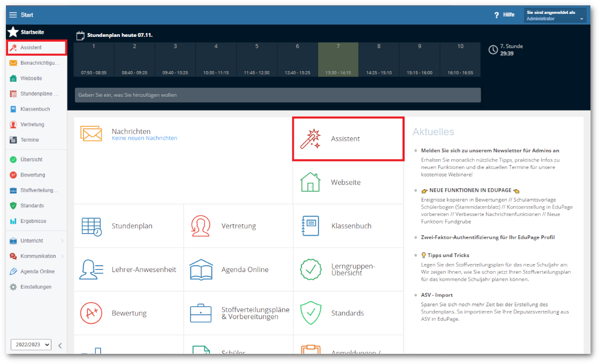600x364 pixels.
Task: Click the red Bewertung icon in the sidebar
Action: click(x=13, y=175)
